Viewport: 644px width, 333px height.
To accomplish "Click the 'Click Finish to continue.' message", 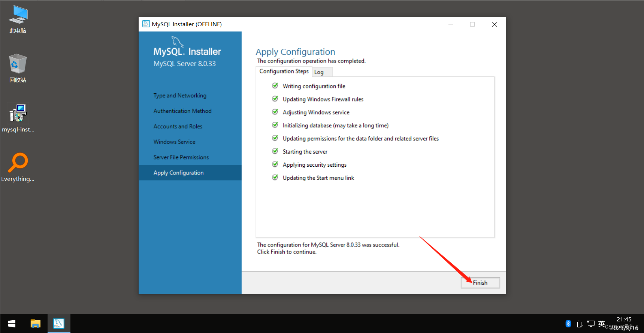I will tap(287, 252).
